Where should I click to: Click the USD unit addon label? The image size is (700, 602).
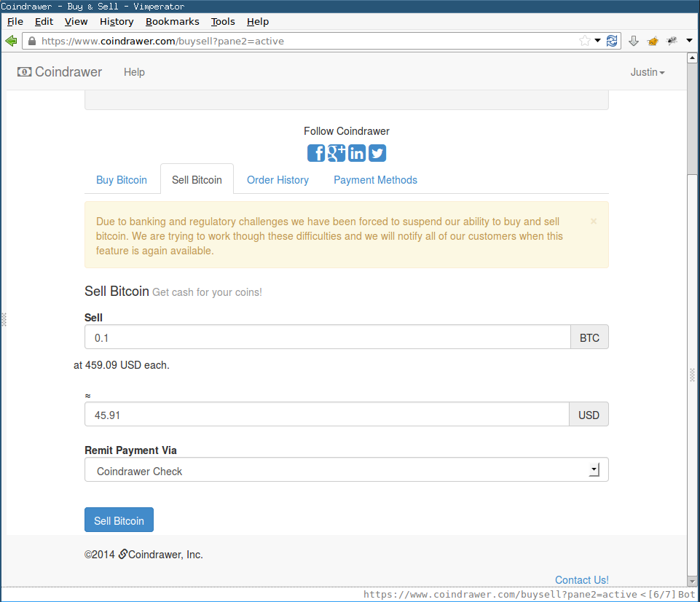[589, 414]
